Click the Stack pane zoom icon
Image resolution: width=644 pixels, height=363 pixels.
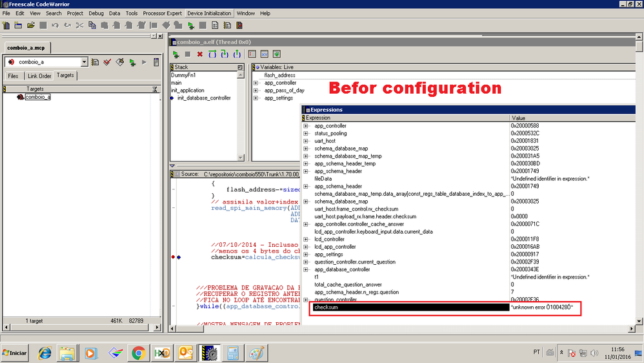pos(240,67)
